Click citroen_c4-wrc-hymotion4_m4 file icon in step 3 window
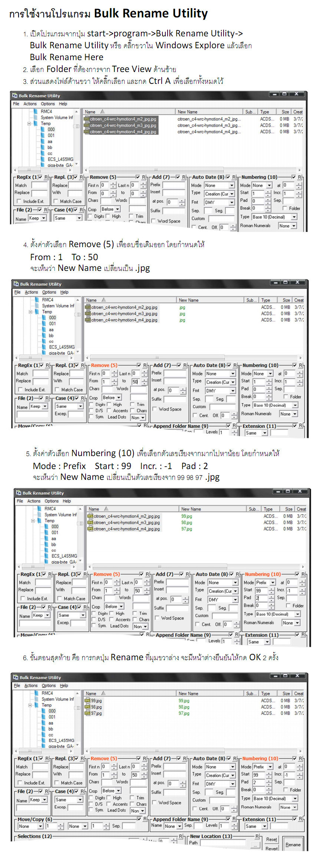 coord(86,132)
